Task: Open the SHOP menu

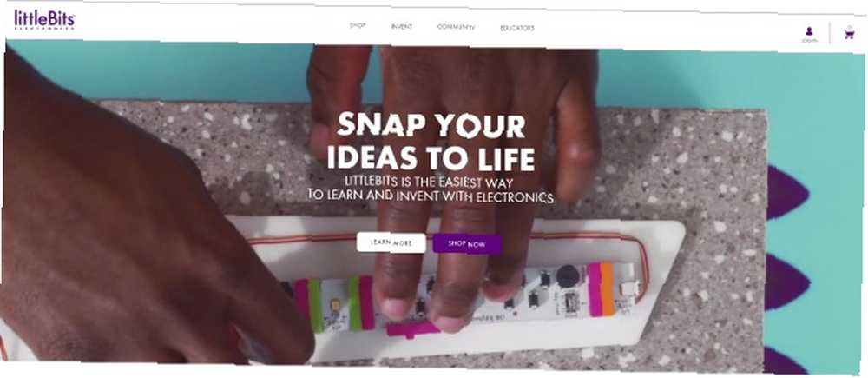Action: pos(358,25)
